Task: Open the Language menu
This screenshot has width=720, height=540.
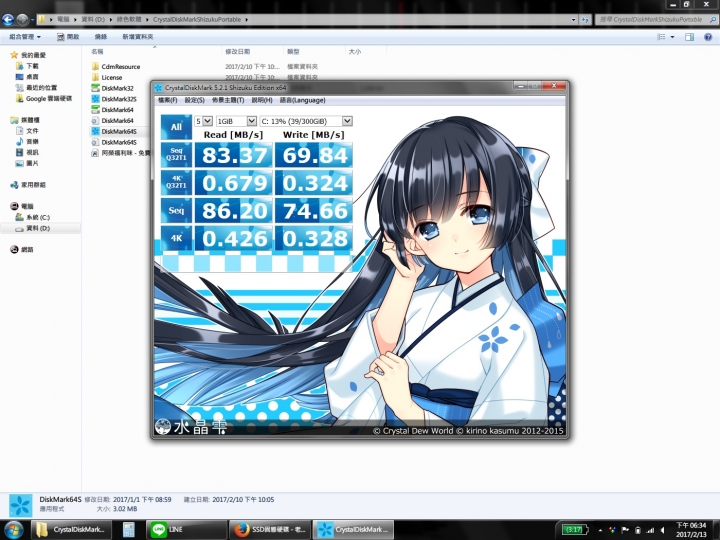Action: coord(303,100)
